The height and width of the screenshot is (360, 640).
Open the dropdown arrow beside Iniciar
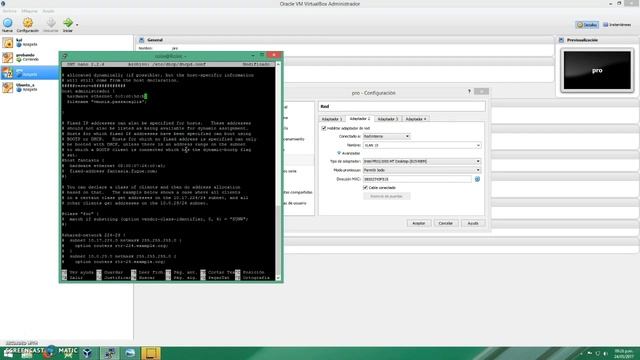pyautogui.click(x=77, y=25)
